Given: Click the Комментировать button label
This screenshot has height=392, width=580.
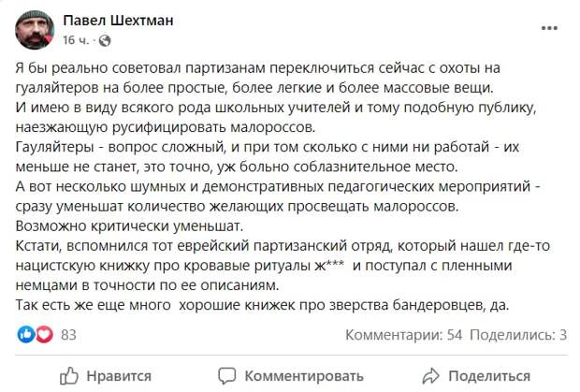Looking at the screenshot, I should [304, 376].
